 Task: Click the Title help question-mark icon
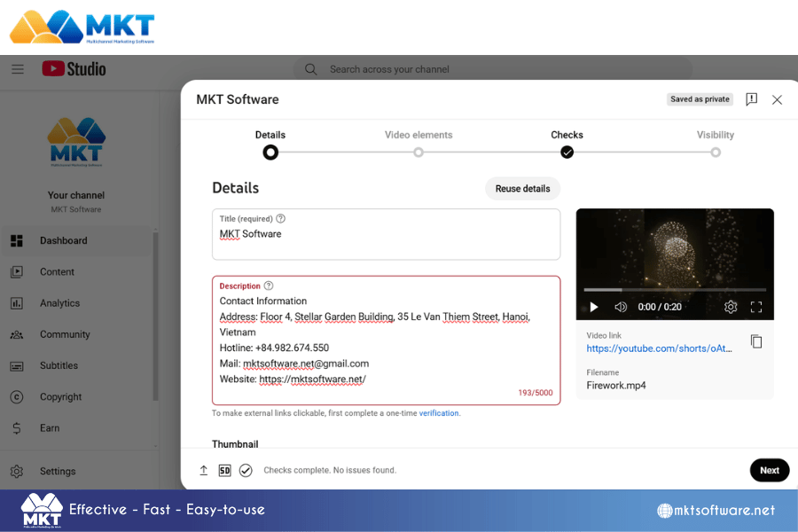pos(280,218)
